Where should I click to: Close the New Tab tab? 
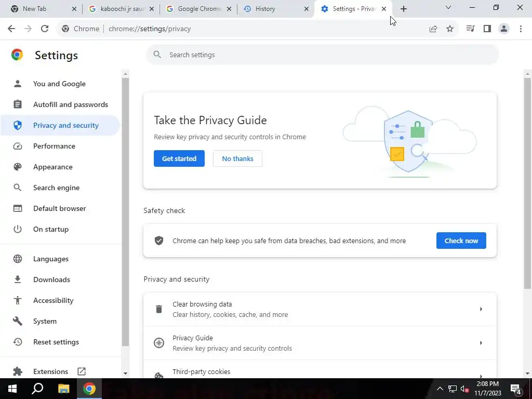(x=74, y=9)
